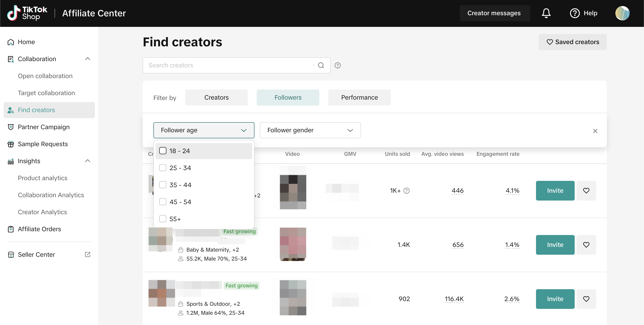Check the 35 - 44 age checkbox
This screenshot has width=644, height=325.
point(163,185)
